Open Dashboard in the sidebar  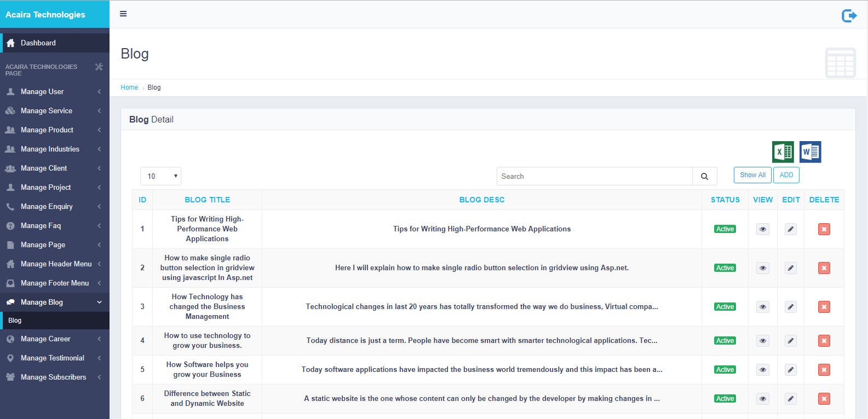click(38, 43)
